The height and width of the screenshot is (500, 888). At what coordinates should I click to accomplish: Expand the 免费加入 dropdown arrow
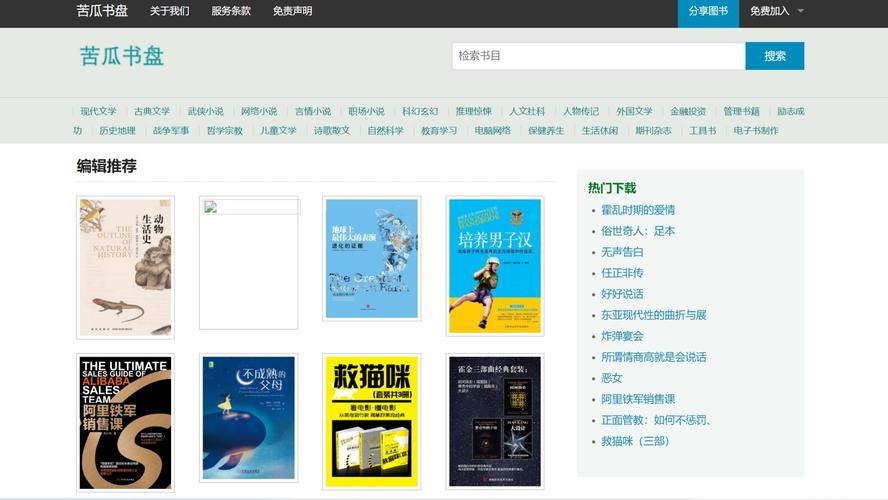point(800,11)
